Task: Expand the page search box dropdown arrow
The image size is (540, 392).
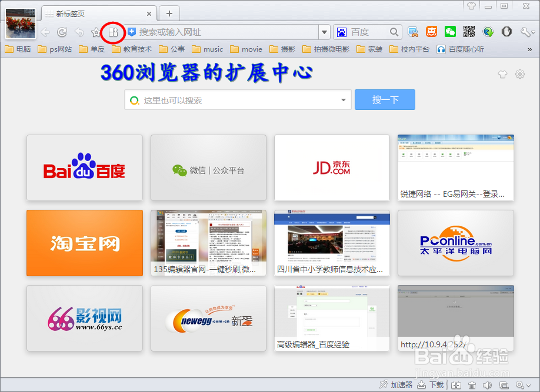Action: click(x=344, y=100)
